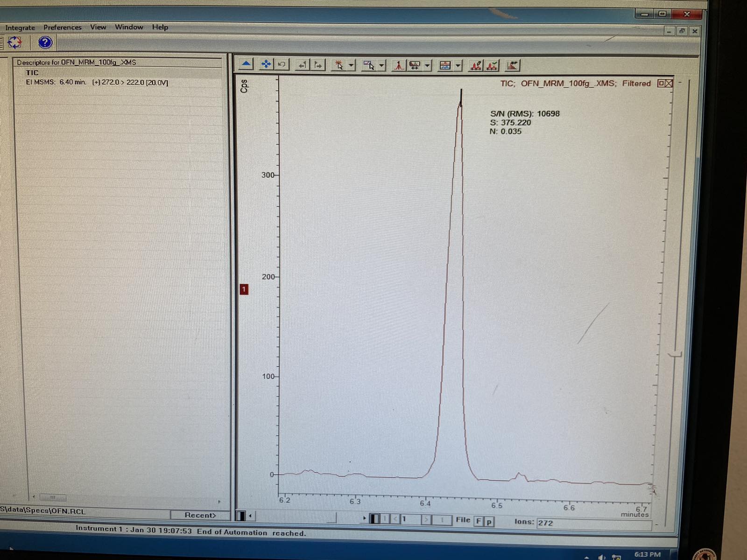Toggle the F button beside File
The image size is (747, 560).
(479, 521)
